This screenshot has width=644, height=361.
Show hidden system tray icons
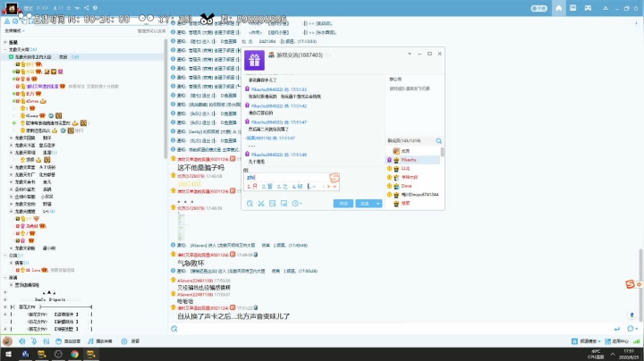click(x=613, y=354)
